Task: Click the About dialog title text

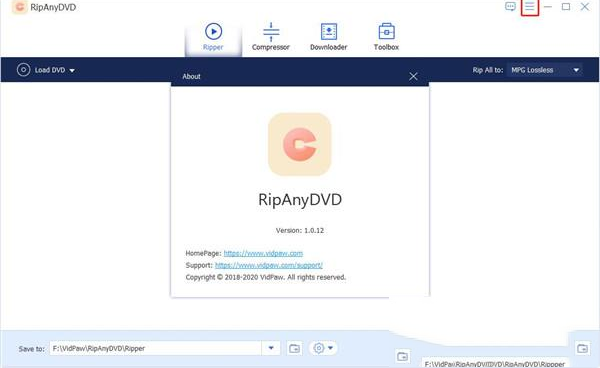Action: coord(191,76)
